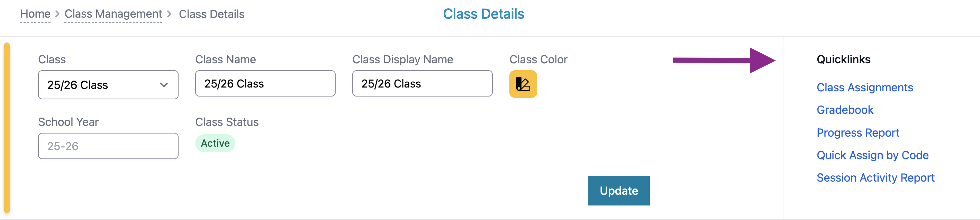Click the Quicklinks panel heading
This screenshot has height=220, width=980.
(x=843, y=59)
